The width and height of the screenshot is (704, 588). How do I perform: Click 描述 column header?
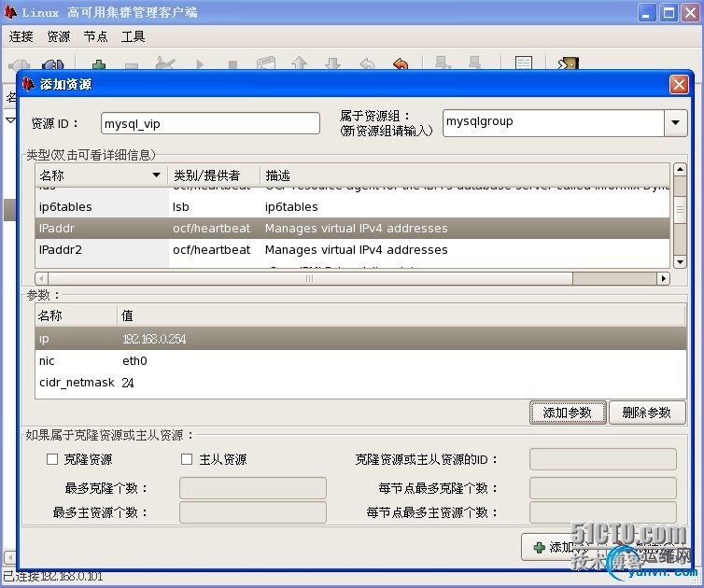465,175
